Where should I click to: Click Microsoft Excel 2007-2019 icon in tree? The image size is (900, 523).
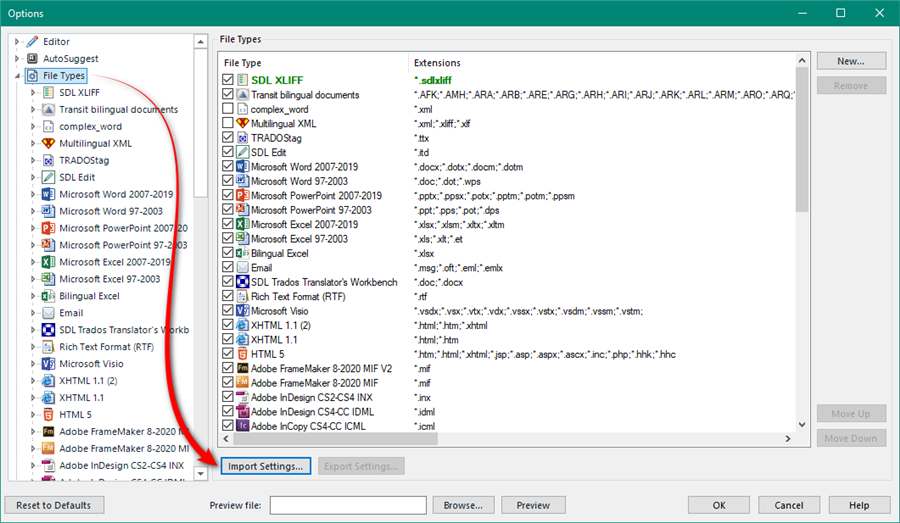tap(49, 262)
